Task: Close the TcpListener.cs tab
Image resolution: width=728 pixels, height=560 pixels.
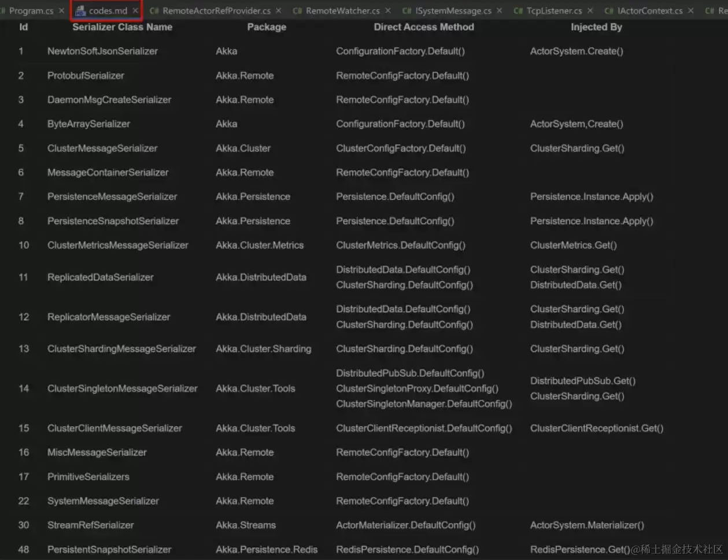Action: point(590,11)
